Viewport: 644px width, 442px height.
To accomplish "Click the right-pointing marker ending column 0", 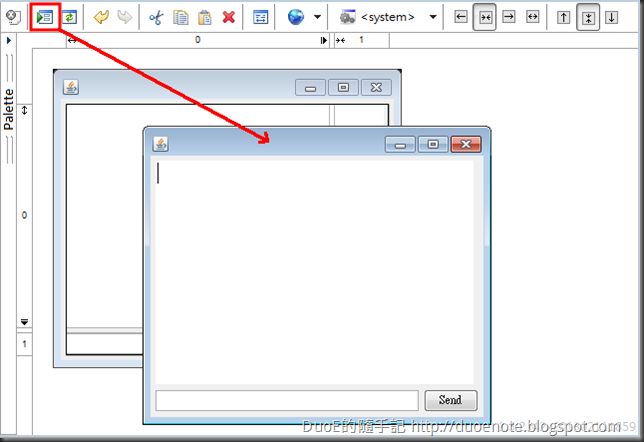I will [x=324, y=40].
